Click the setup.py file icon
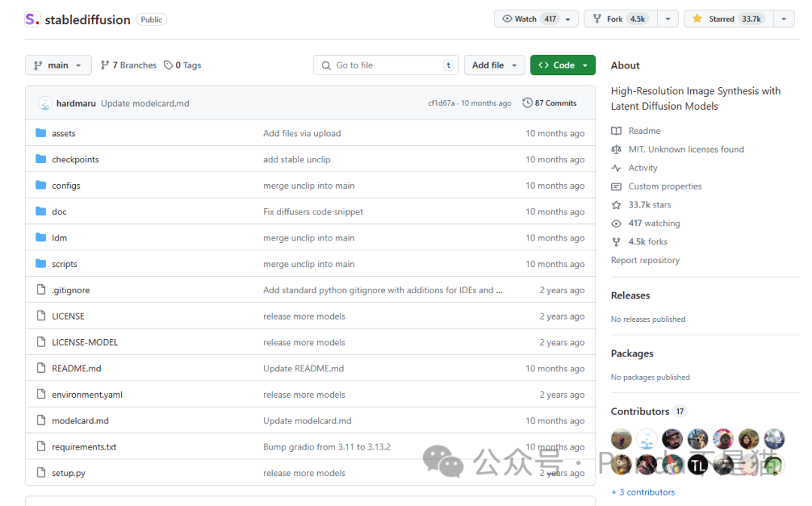812x506 pixels. click(x=41, y=472)
